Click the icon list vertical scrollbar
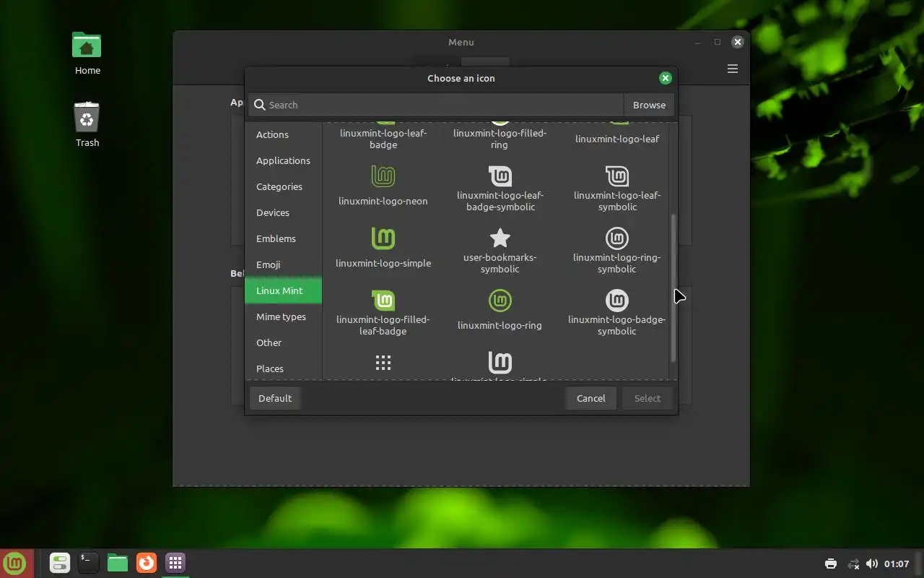Screen dimensions: 924x578 pyautogui.click(x=674, y=288)
